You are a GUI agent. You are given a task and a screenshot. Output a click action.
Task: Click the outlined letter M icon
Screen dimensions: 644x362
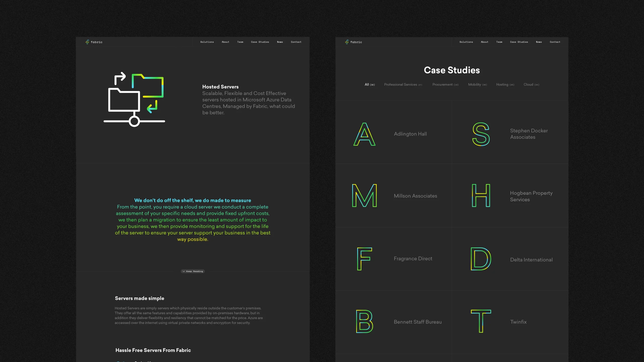click(365, 195)
